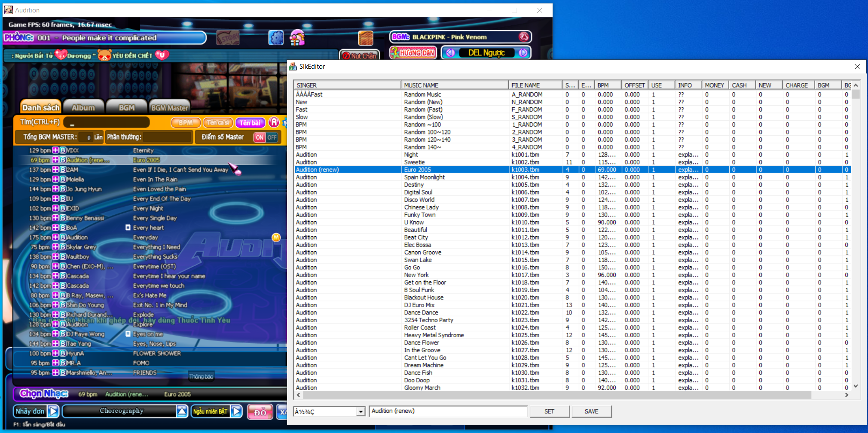Click the vertical scrollbar down arrow in SlkEditor
This screenshot has width=868, height=433.
pos(856,386)
